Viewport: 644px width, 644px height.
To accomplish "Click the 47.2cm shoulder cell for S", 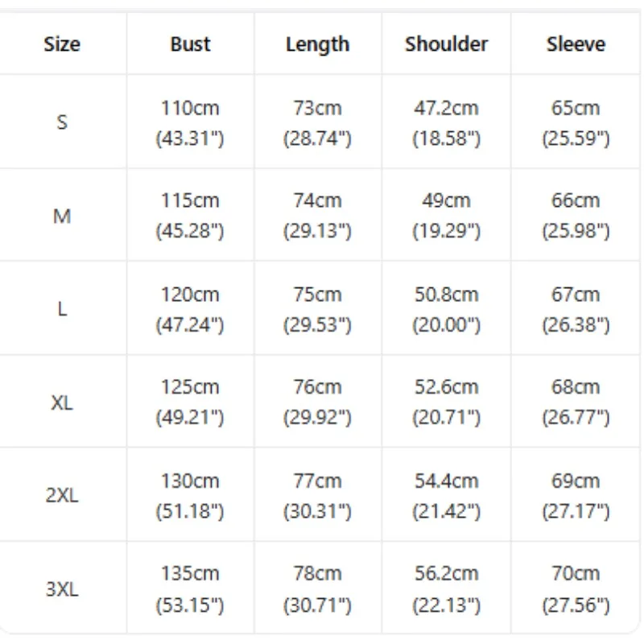I will pyautogui.click(x=447, y=122).
